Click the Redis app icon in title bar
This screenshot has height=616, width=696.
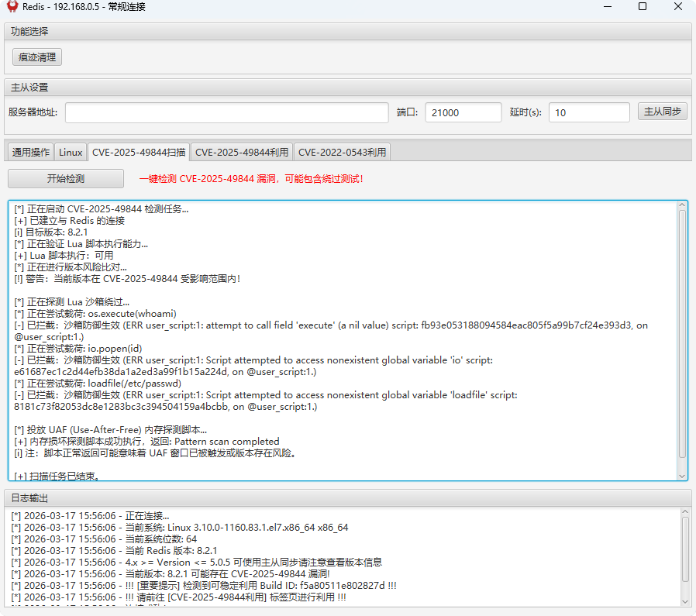pos(12,6)
